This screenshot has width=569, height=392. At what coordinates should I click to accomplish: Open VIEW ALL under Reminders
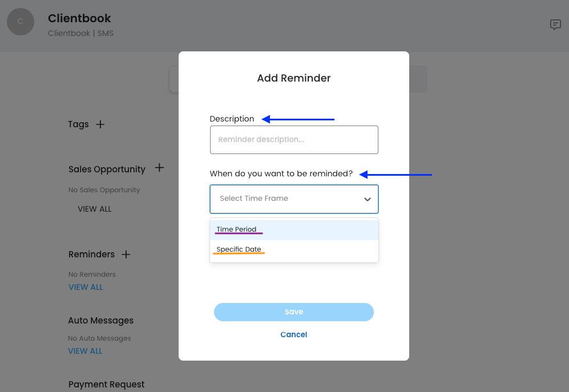coord(86,287)
